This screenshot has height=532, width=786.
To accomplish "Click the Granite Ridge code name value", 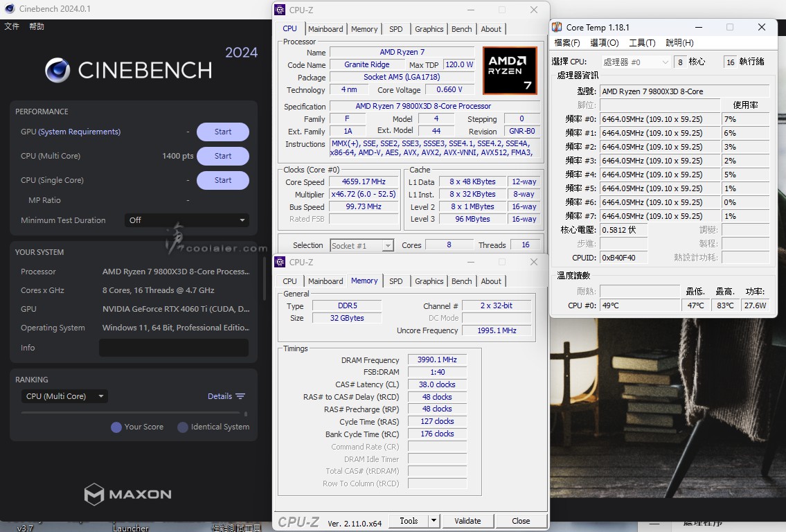I will click(367, 64).
